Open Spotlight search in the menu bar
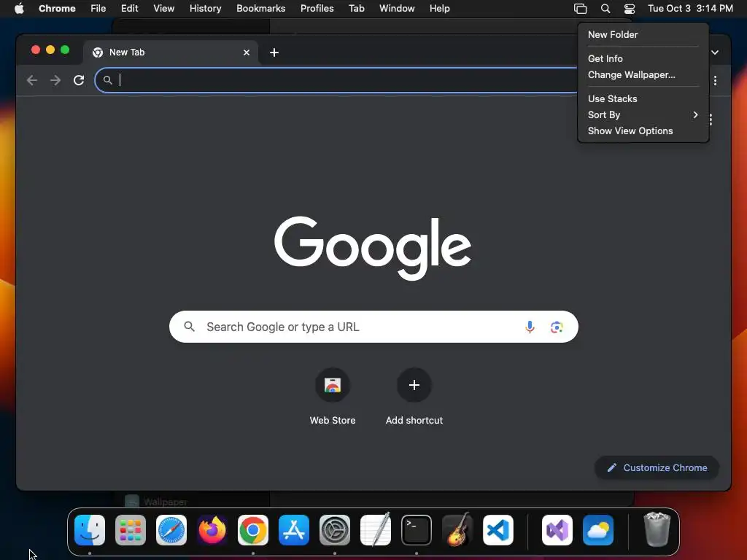The image size is (747, 560). click(x=605, y=9)
